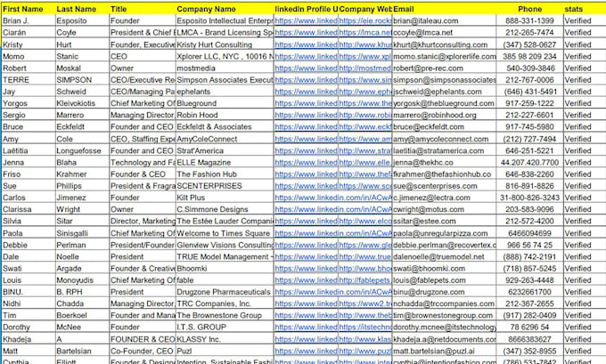The width and height of the screenshot is (606, 364).
Task: Select email cell swati@bhoomki.com
Action: click(x=444, y=269)
